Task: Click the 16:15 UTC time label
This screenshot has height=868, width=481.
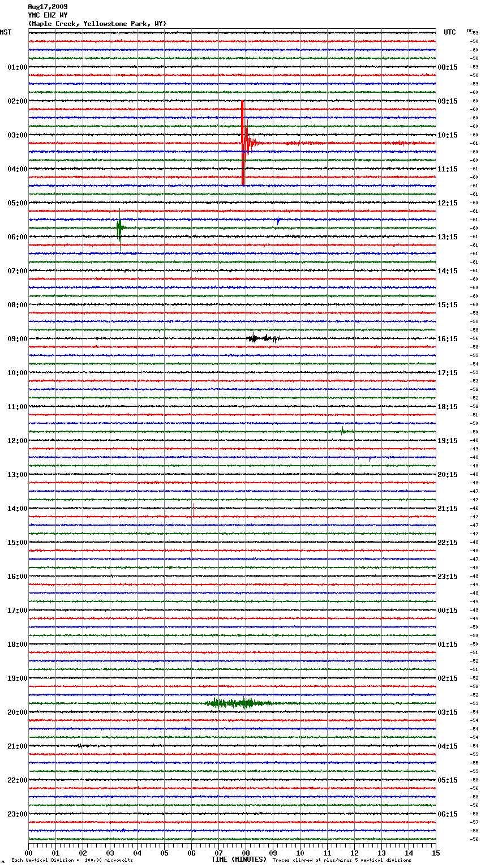Action: pyautogui.click(x=448, y=339)
